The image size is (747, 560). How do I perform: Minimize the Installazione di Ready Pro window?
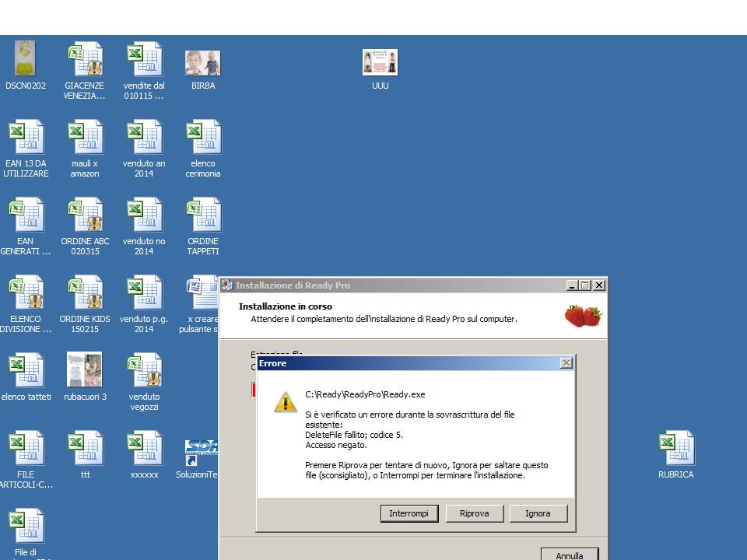click(x=572, y=285)
